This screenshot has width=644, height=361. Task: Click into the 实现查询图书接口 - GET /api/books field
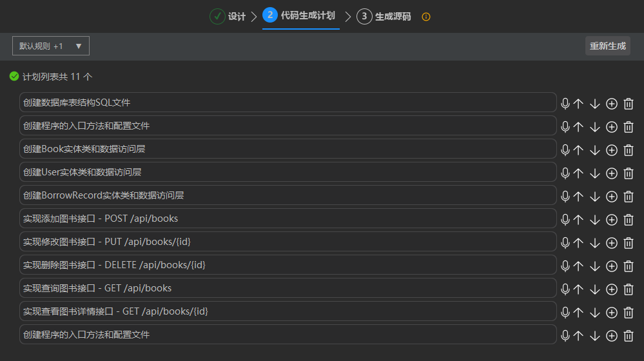coord(288,288)
